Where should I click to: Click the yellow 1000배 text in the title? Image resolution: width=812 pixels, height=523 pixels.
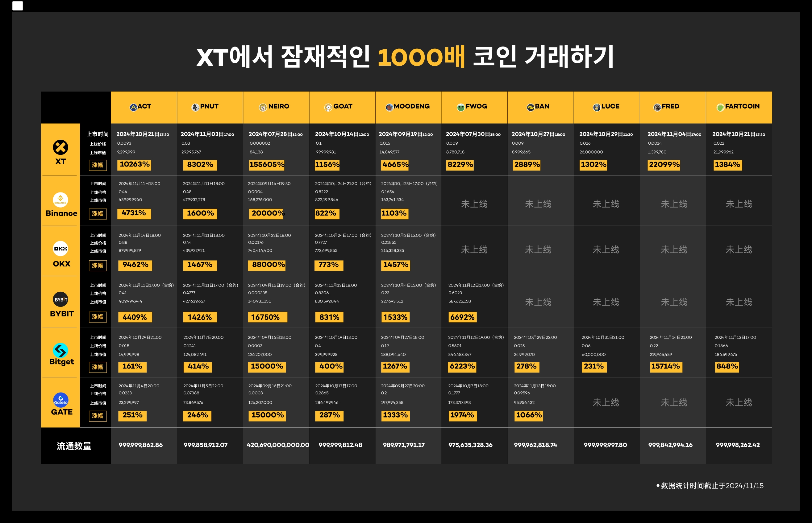click(x=421, y=56)
